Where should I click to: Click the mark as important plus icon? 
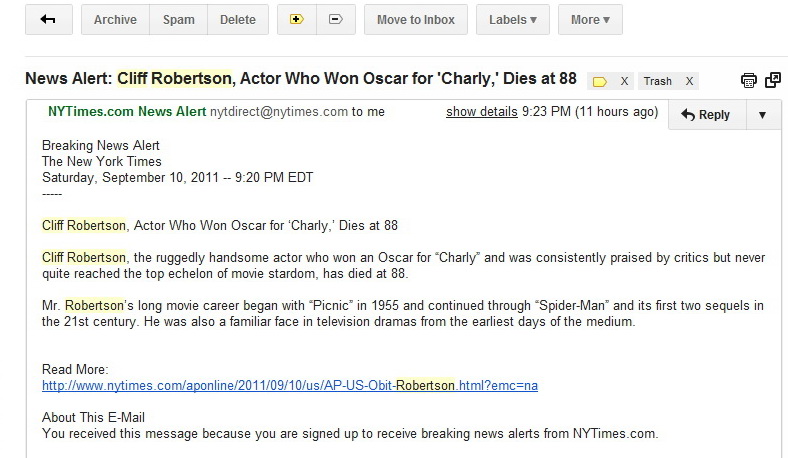point(297,19)
